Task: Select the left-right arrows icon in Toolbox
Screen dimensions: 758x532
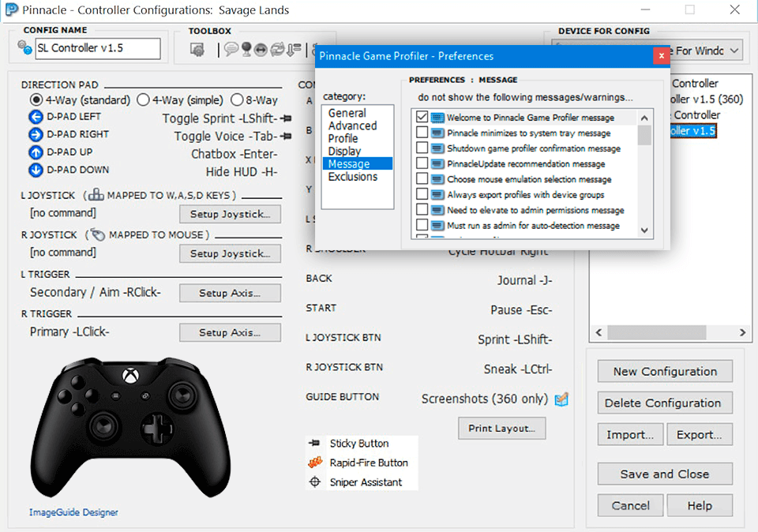Action: tap(262, 49)
